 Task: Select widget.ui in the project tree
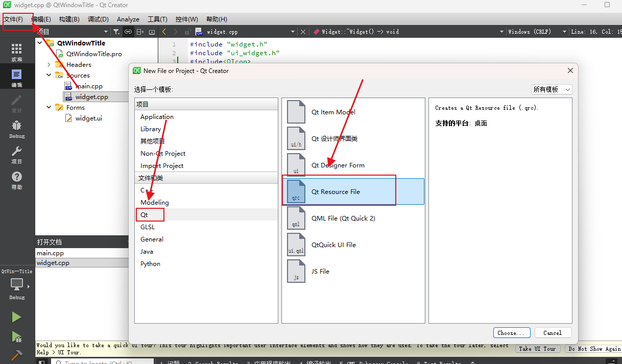coord(88,118)
